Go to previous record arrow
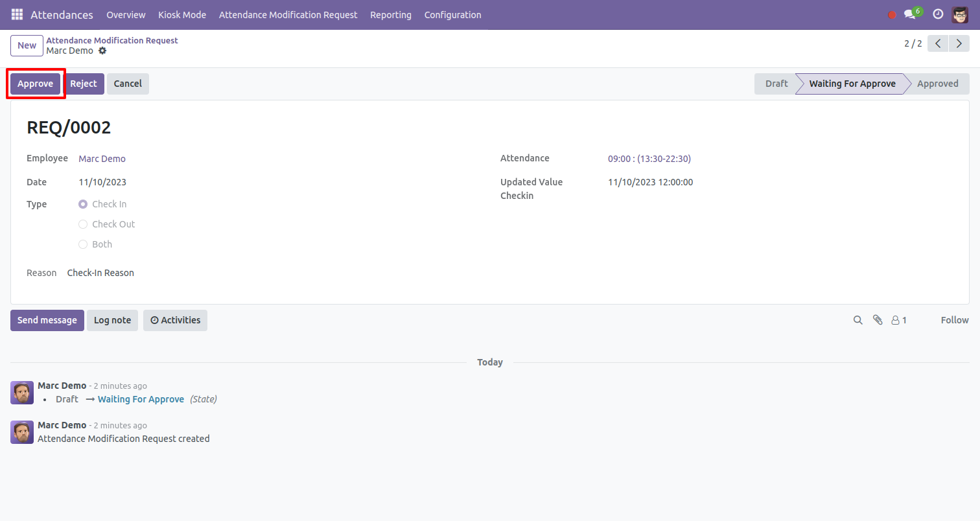 pos(938,43)
